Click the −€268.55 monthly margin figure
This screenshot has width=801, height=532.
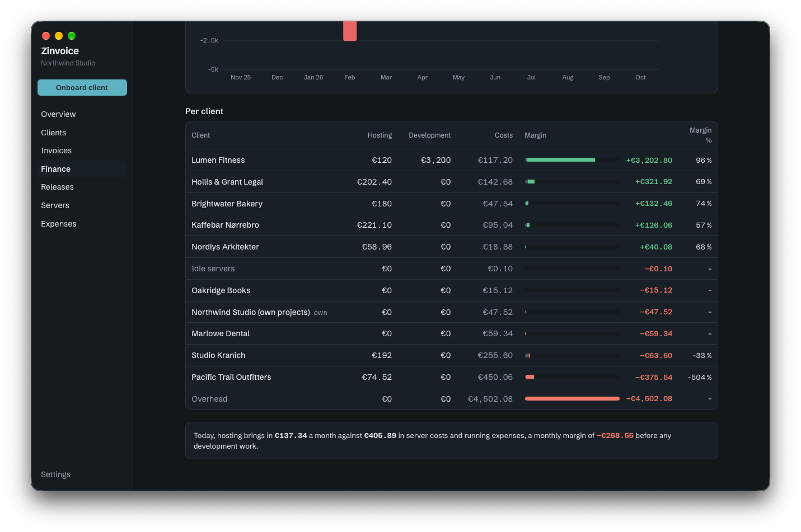[615, 435]
